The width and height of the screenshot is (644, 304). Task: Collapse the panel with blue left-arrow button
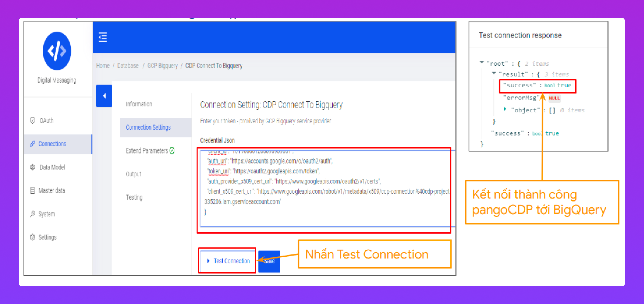(104, 96)
